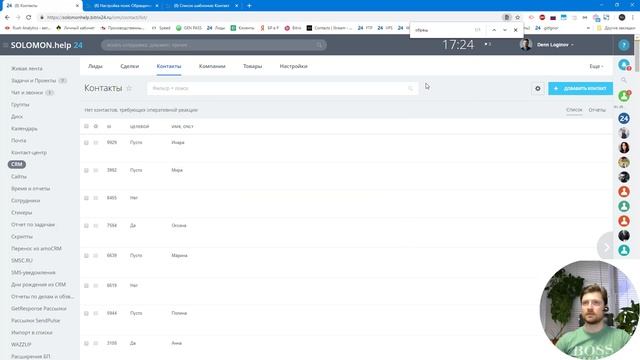Click the browser reload icon
This screenshot has width=640, height=360.
(29, 18)
